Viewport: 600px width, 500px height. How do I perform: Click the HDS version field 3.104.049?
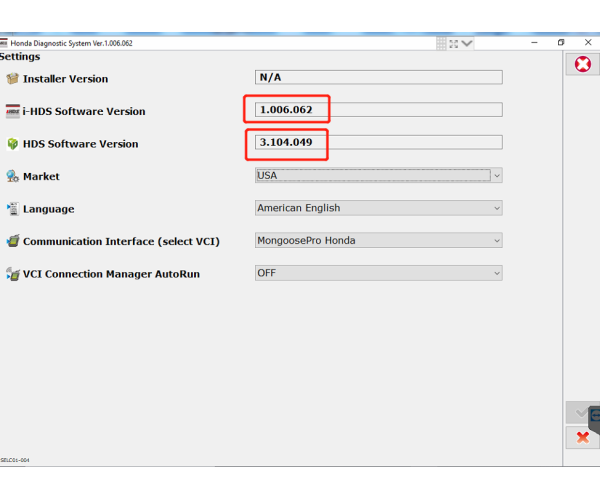point(378,142)
